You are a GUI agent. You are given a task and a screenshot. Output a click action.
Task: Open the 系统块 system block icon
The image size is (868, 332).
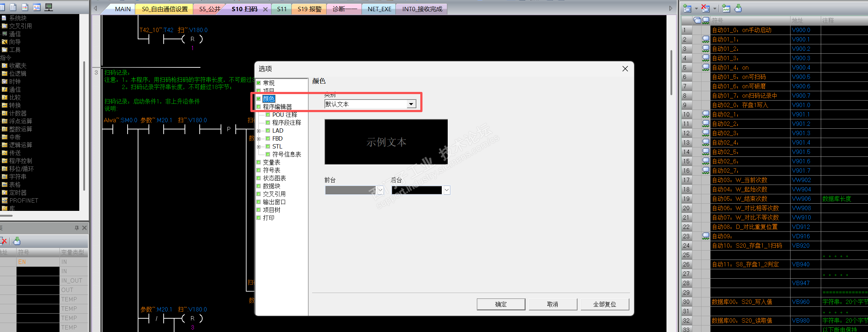[4, 18]
